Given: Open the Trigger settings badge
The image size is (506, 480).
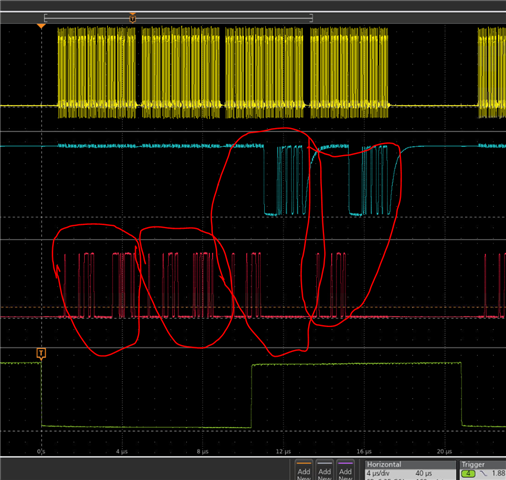Looking at the screenshot, I should click(483, 470).
